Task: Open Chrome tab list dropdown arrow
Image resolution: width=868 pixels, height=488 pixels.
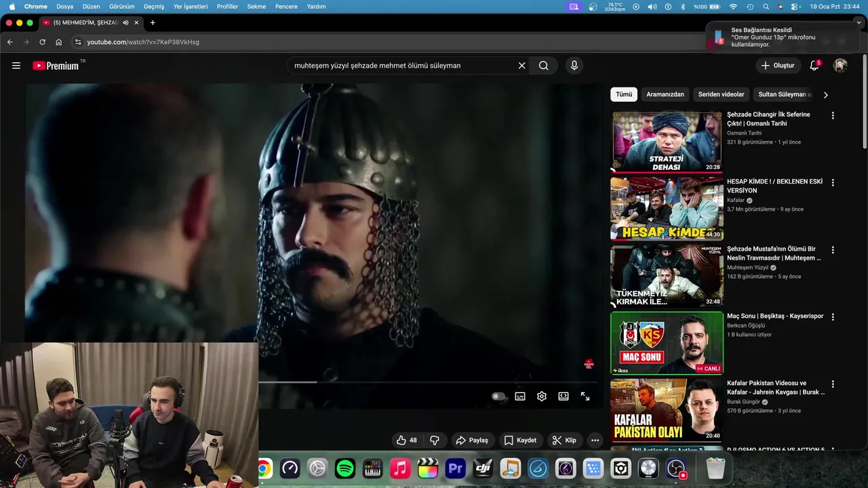Action: click(x=859, y=22)
